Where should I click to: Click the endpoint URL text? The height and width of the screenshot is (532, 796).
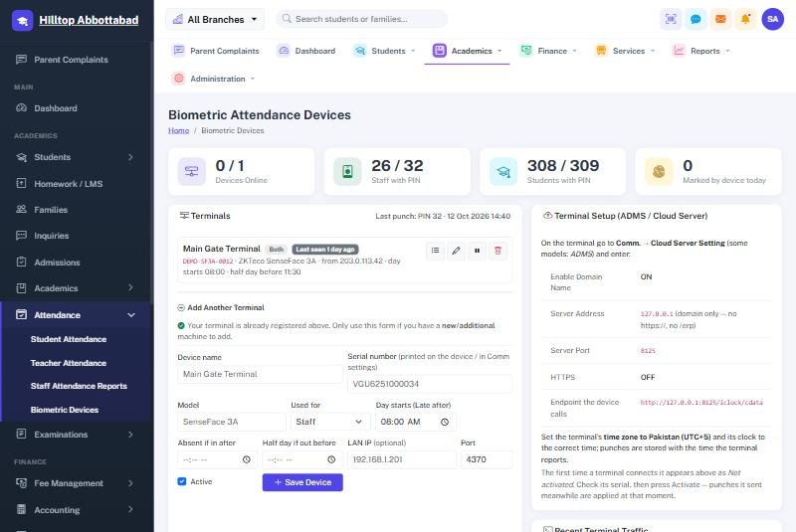pyautogui.click(x=701, y=402)
